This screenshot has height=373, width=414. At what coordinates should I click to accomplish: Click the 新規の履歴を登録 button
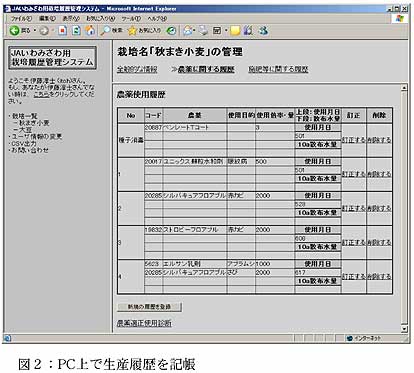pyautogui.click(x=150, y=307)
